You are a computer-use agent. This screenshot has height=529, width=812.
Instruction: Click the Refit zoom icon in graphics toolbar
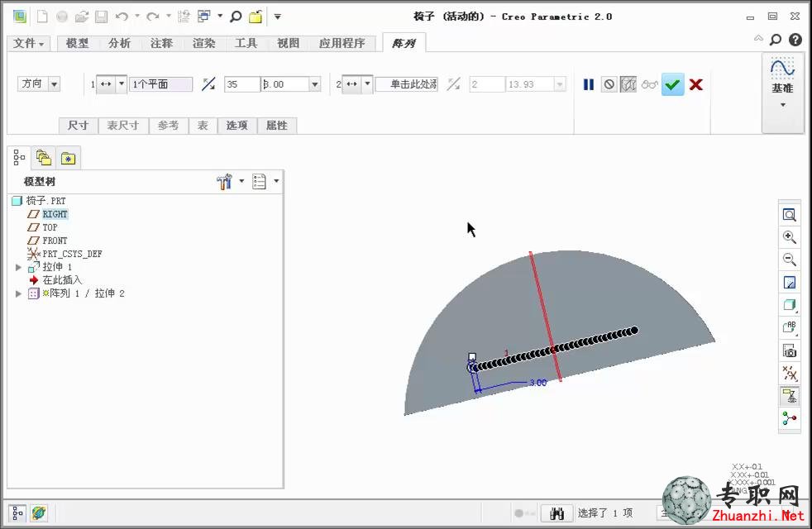[789, 215]
